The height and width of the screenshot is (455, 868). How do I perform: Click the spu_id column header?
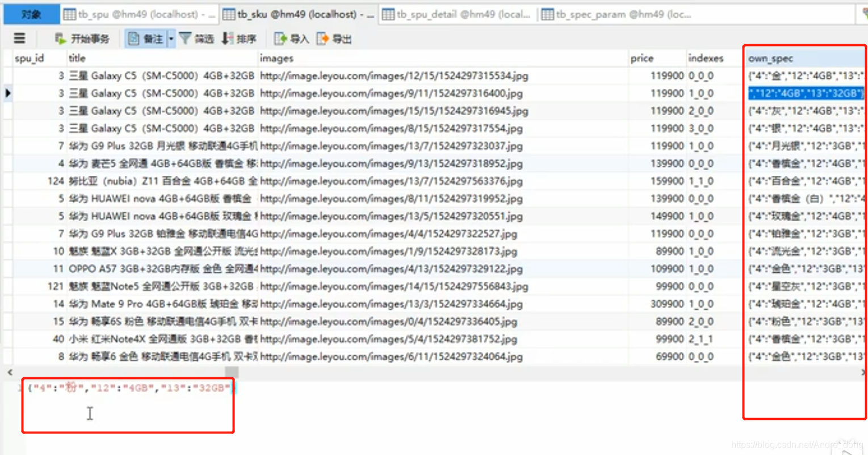tap(37, 58)
